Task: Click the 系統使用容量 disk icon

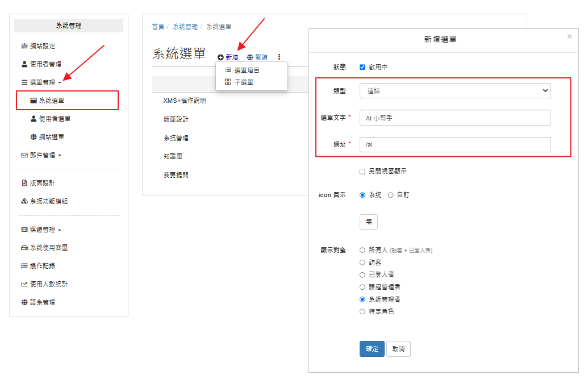Action: tap(24, 248)
